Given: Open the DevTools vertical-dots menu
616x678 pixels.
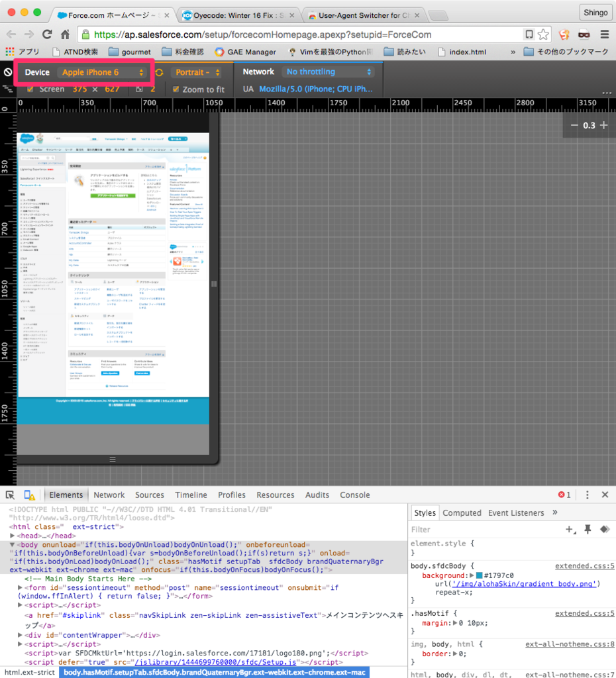Looking at the screenshot, I should point(587,495).
